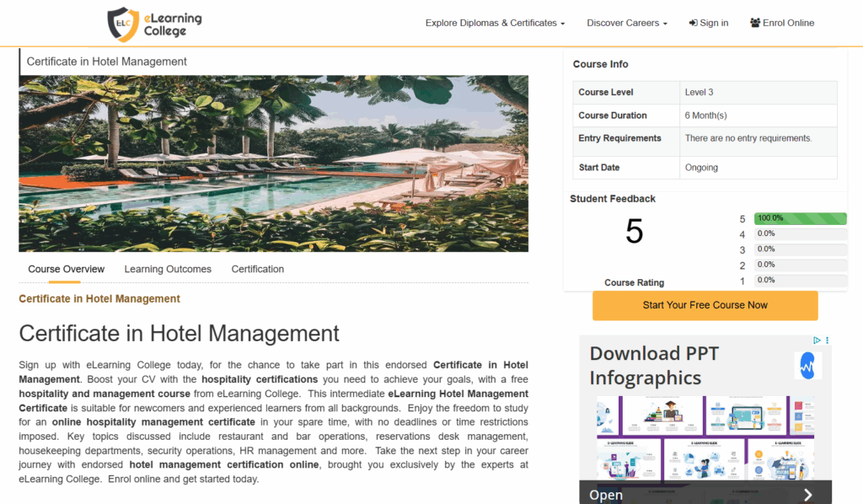The width and height of the screenshot is (863, 504).
Task: Click the 'Level 3' course level value
Action: pos(699,93)
